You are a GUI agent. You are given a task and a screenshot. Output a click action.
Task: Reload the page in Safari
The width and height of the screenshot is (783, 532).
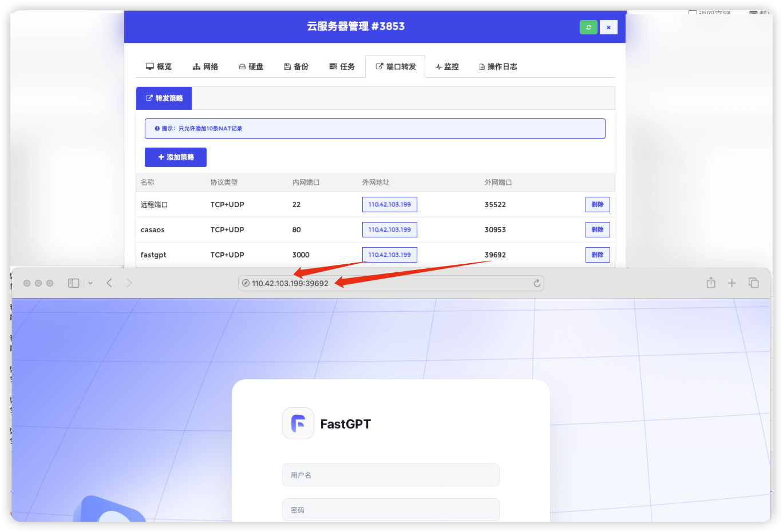click(x=537, y=283)
